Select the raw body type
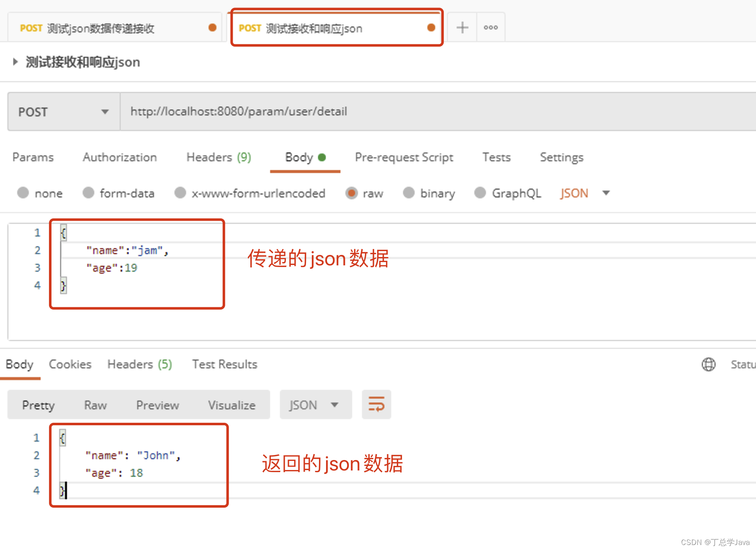Viewport: 756px width, 550px height. click(364, 193)
